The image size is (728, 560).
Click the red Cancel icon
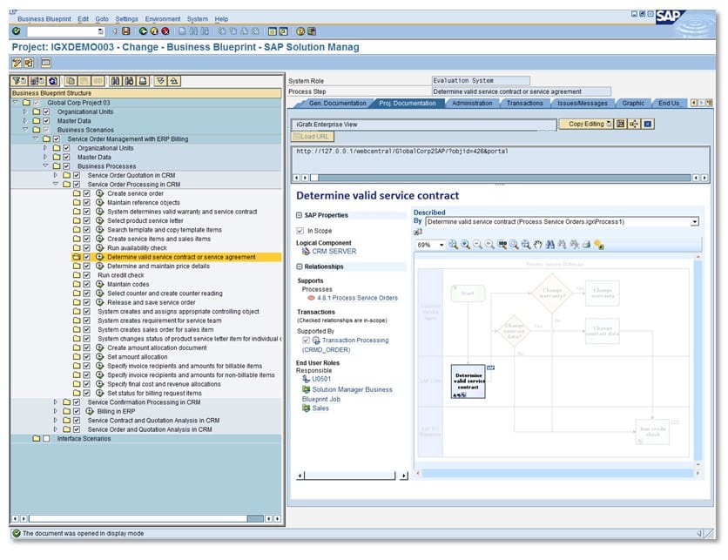pos(165,31)
